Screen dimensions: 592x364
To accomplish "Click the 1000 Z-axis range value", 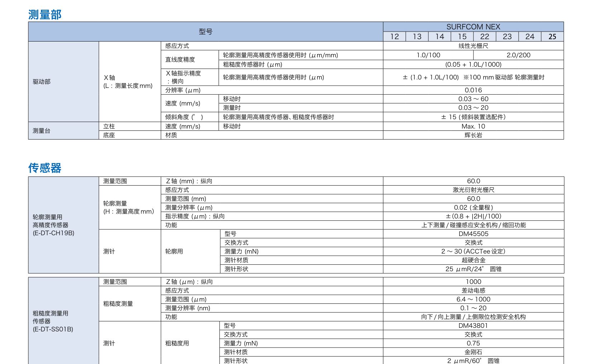I will coord(473,282).
